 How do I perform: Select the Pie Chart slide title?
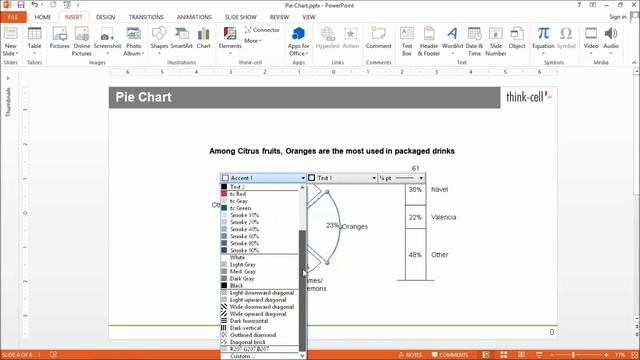tap(143, 97)
